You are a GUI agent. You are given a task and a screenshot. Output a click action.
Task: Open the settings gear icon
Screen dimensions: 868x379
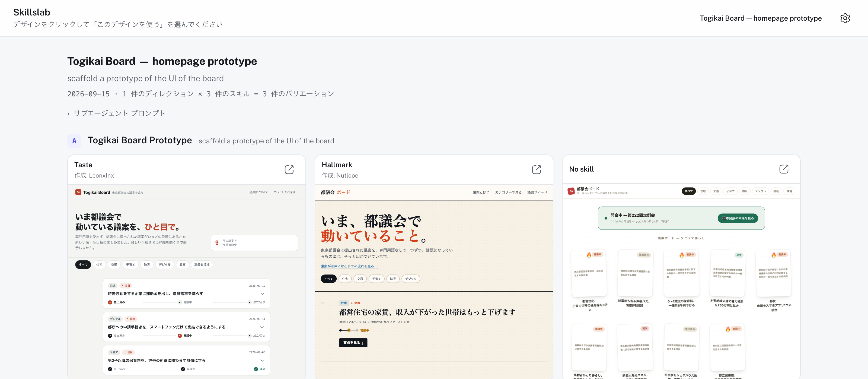[845, 18]
